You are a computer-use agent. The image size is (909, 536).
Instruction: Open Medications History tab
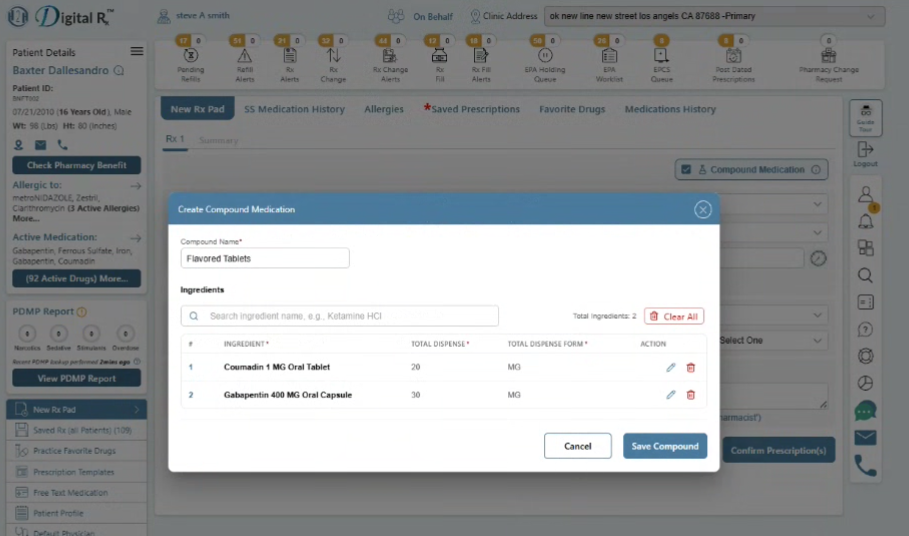tap(670, 109)
